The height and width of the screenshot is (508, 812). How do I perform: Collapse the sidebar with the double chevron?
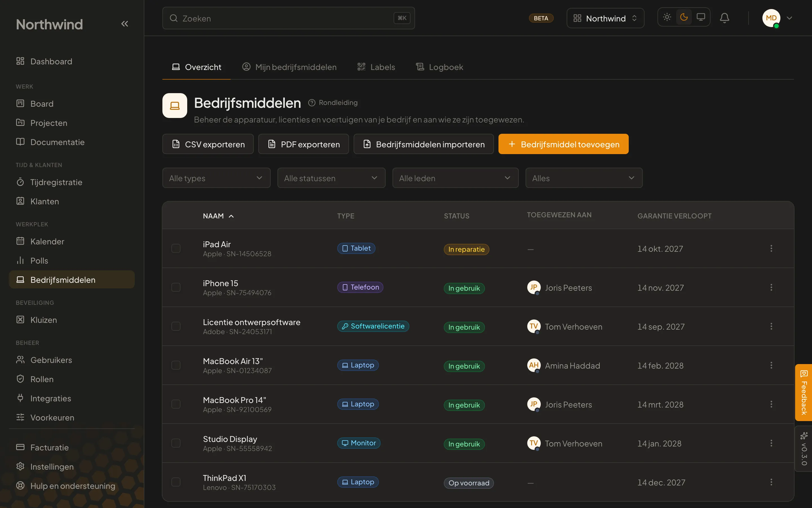click(x=125, y=24)
